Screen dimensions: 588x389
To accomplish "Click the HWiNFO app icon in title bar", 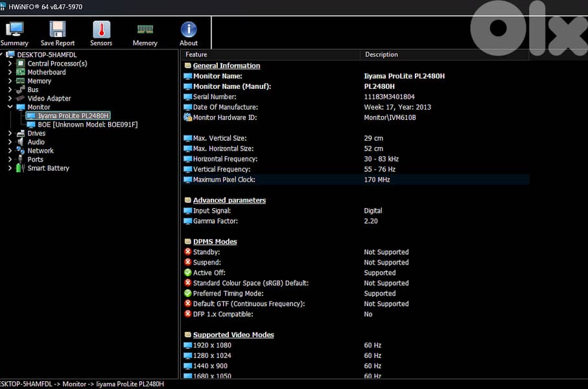I will 3,6.
